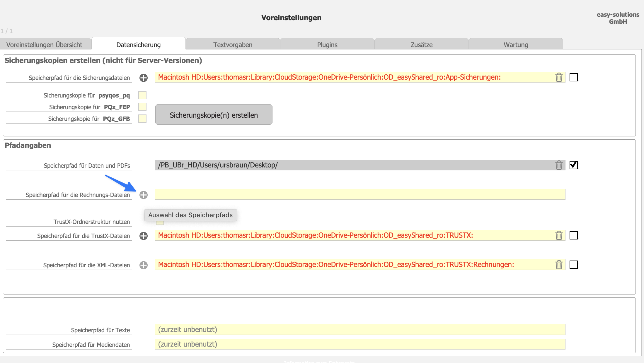Click the 'Speicherpfad für Daten und PDFs' label
The width and height of the screenshot is (644, 363).
click(x=87, y=166)
